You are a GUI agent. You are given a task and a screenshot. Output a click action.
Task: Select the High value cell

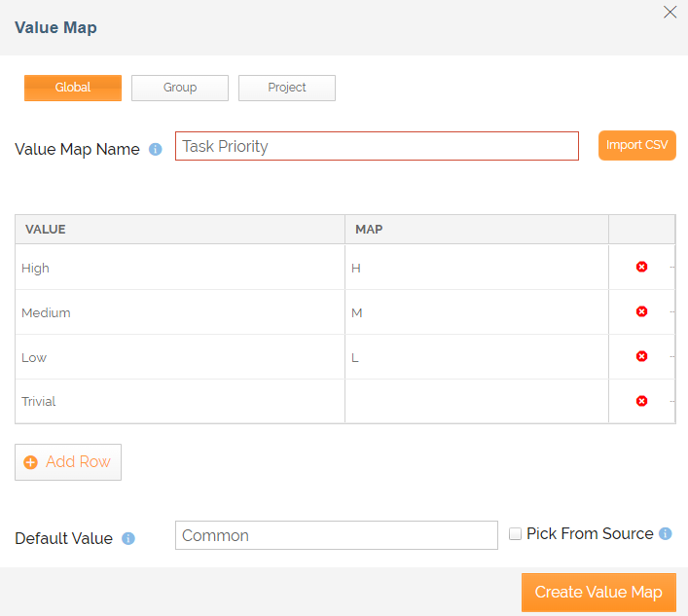[180, 268]
